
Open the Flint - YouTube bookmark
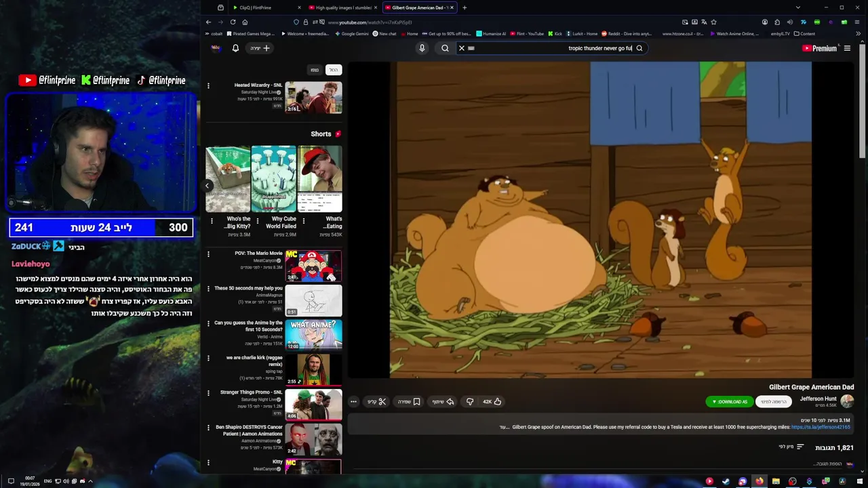[527, 33]
